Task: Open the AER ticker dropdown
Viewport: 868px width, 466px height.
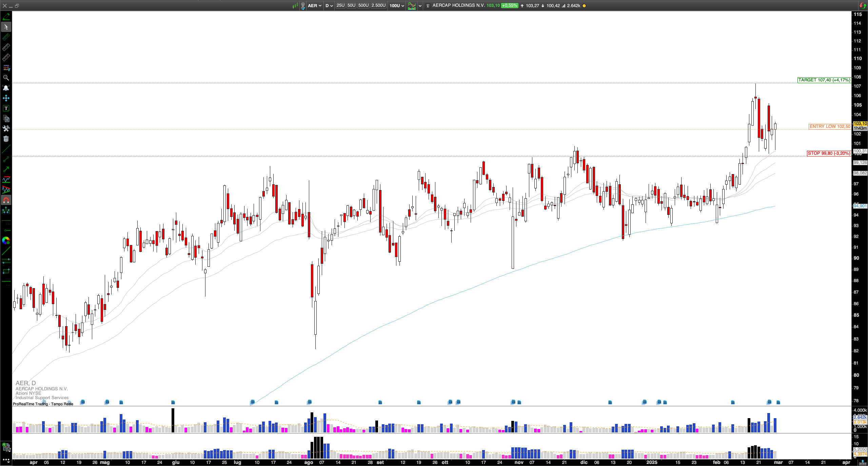Action: 315,5
